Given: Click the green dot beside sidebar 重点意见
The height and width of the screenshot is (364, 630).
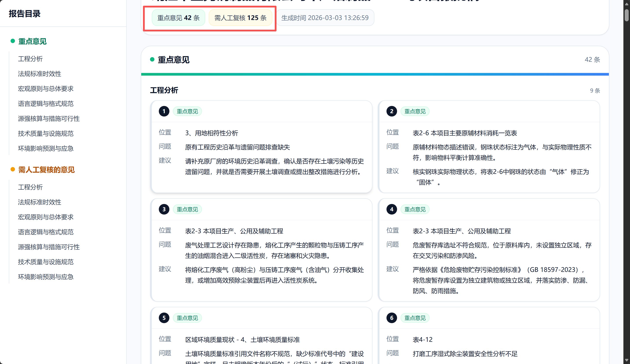Looking at the screenshot, I should click(13, 41).
